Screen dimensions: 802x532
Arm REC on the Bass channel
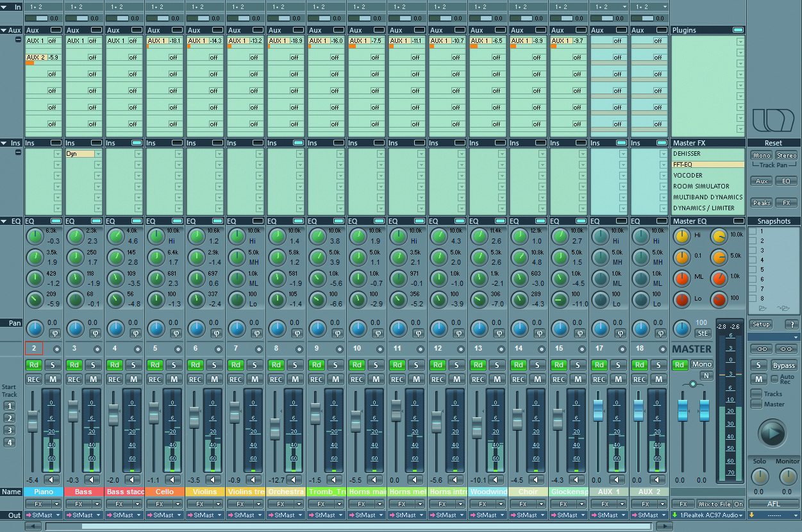click(74, 379)
